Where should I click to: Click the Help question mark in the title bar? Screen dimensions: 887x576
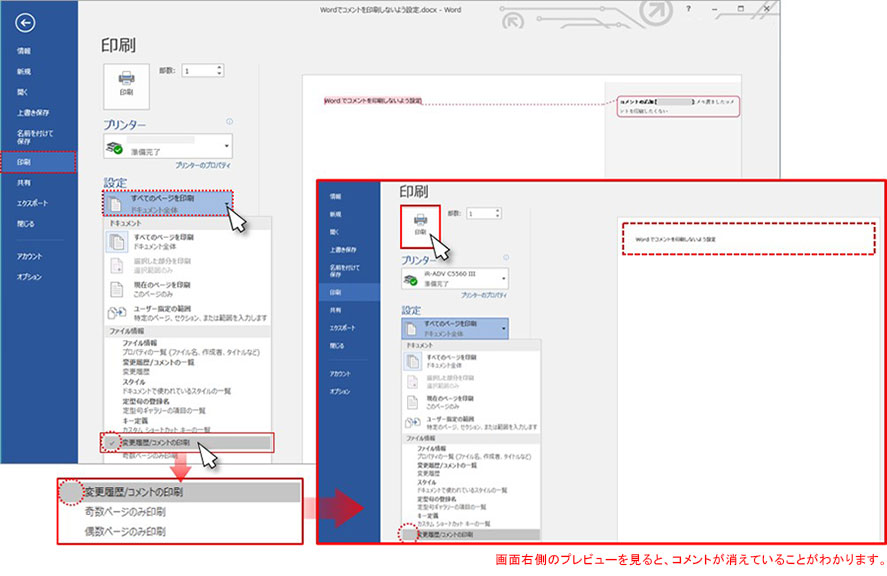tap(687, 8)
